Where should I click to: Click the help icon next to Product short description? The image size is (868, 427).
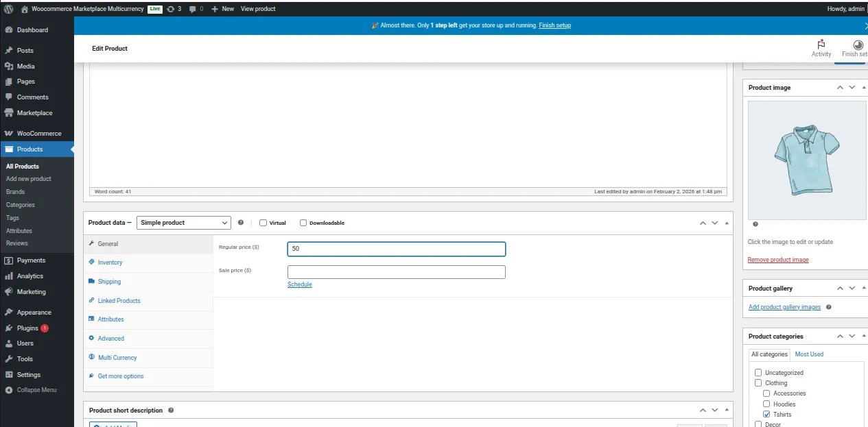coord(171,411)
